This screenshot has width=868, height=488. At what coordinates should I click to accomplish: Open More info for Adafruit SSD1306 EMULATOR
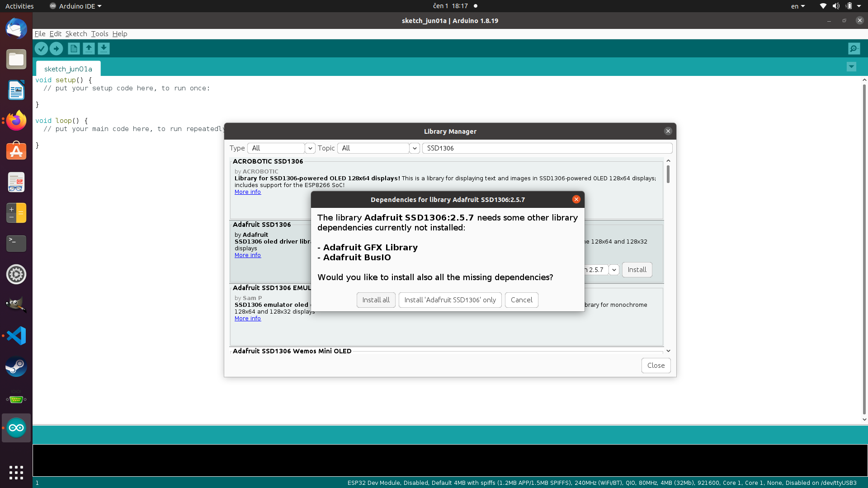(x=247, y=319)
